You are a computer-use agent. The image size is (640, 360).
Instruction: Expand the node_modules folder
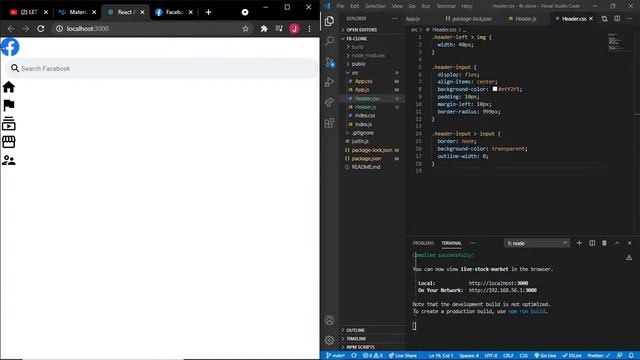click(368, 56)
